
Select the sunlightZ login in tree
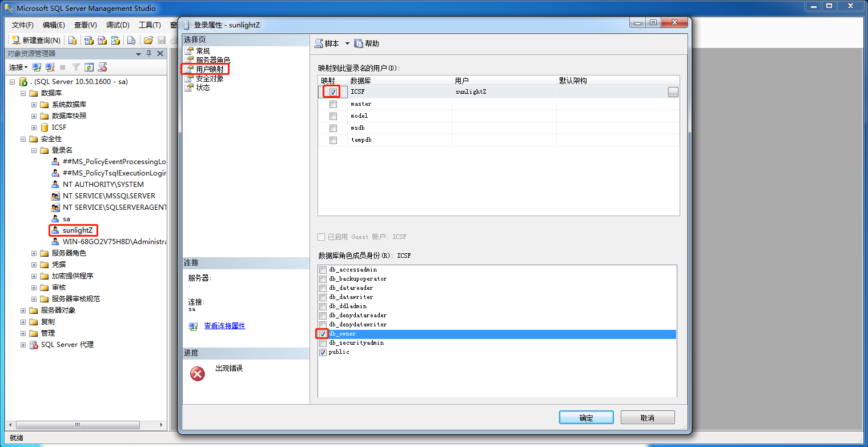[x=78, y=230]
